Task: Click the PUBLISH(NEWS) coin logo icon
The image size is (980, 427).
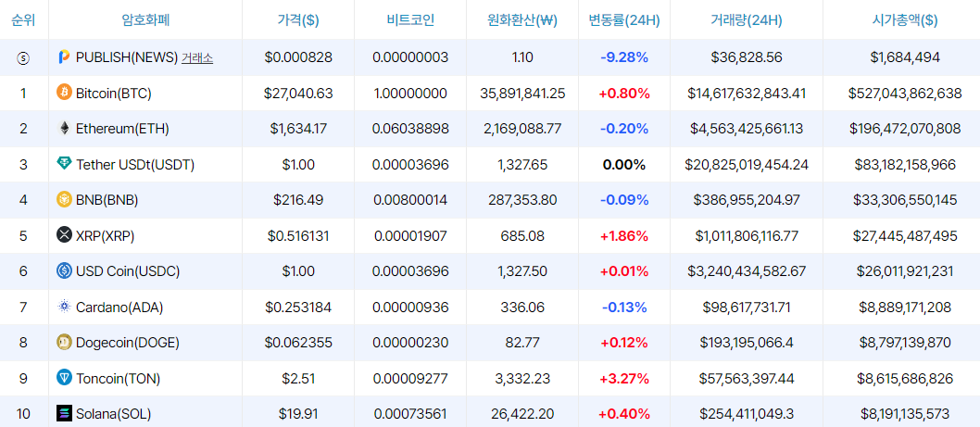Action: pos(64,57)
